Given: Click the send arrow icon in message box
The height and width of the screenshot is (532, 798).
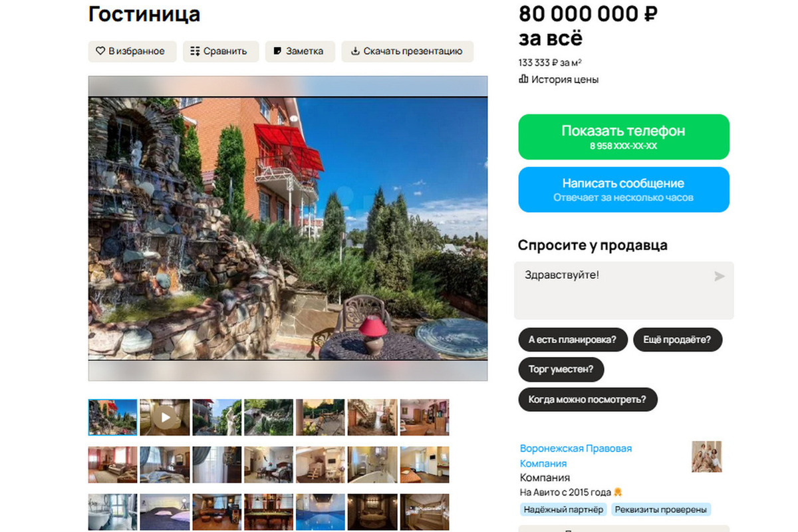Looking at the screenshot, I should pyautogui.click(x=719, y=276).
